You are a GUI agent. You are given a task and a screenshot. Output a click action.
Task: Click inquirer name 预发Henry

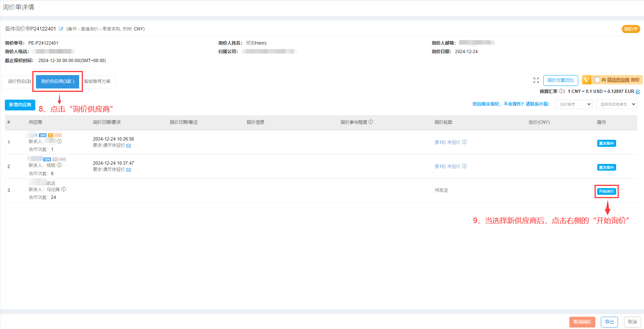point(256,43)
